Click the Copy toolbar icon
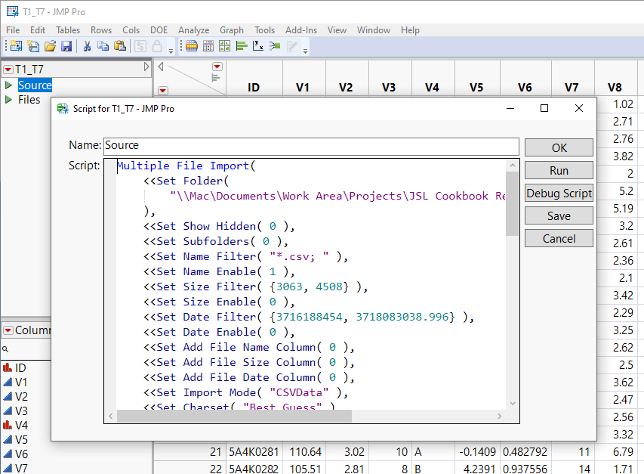The height and width of the screenshot is (474, 644). tap(103, 46)
